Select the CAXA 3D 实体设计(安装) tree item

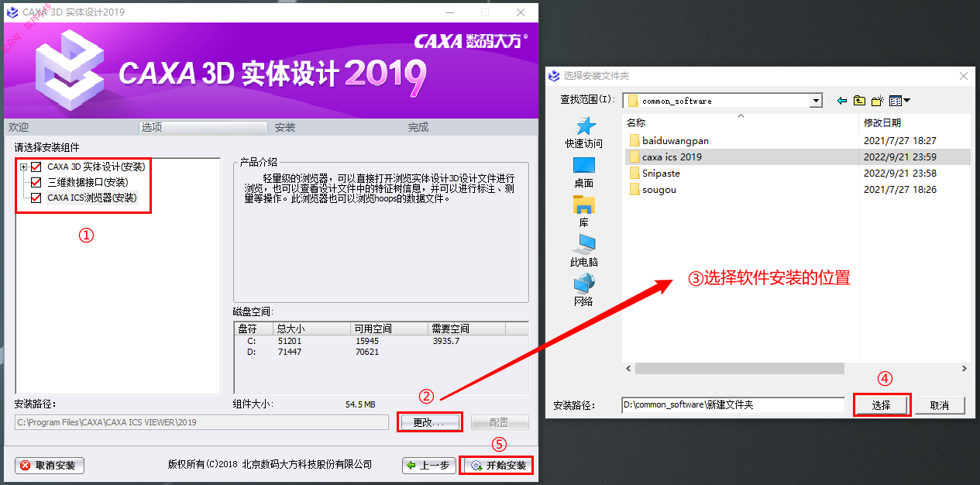[96, 167]
